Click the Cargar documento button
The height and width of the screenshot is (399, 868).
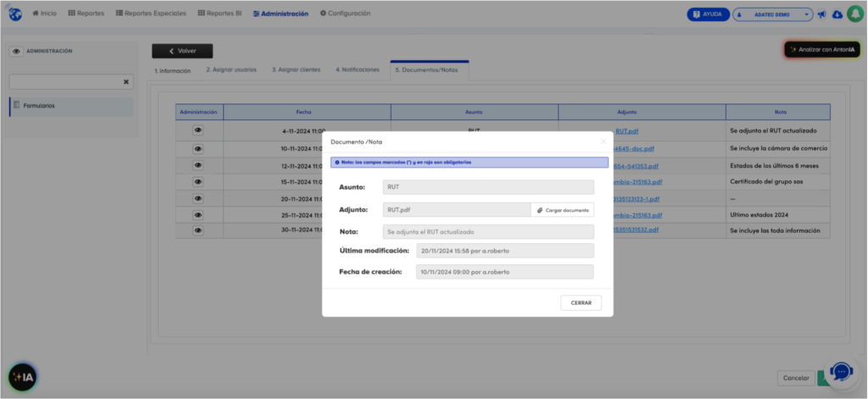point(563,210)
